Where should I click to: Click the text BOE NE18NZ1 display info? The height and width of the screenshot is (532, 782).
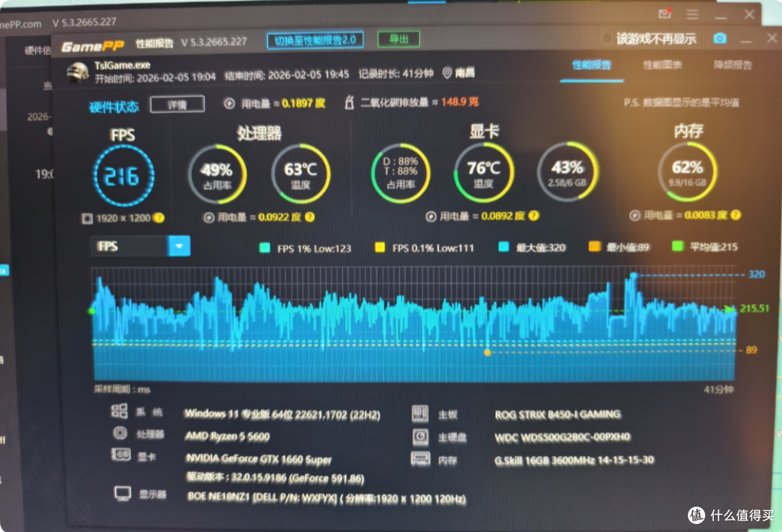point(326,498)
